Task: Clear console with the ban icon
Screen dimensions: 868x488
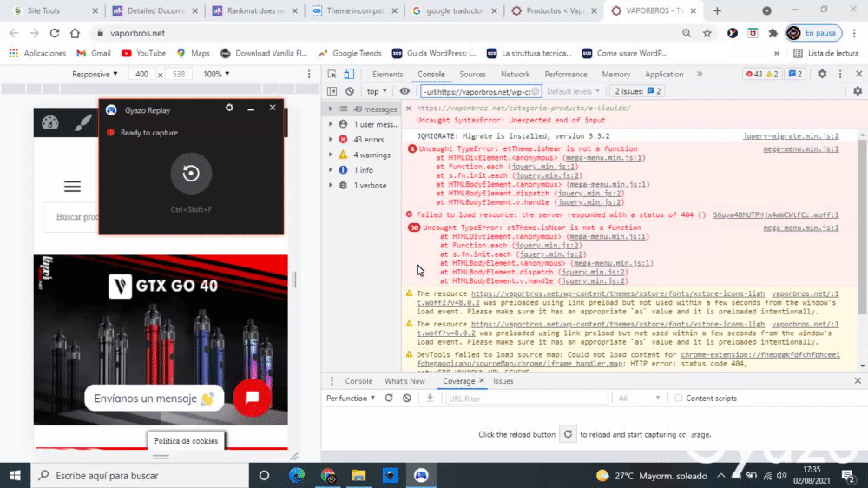Action: click(349, 91)
